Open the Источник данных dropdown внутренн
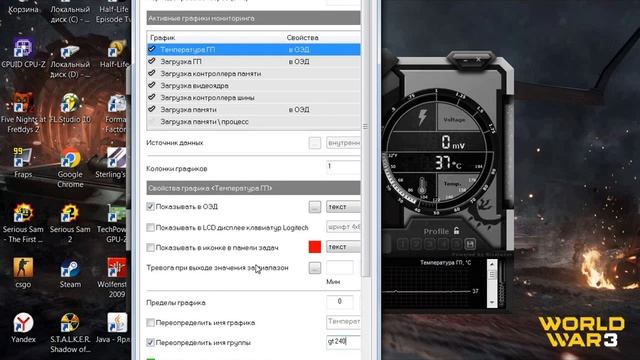Image resolution: width=640 pixels, height=360 pixels. click(x=343, y=143)
